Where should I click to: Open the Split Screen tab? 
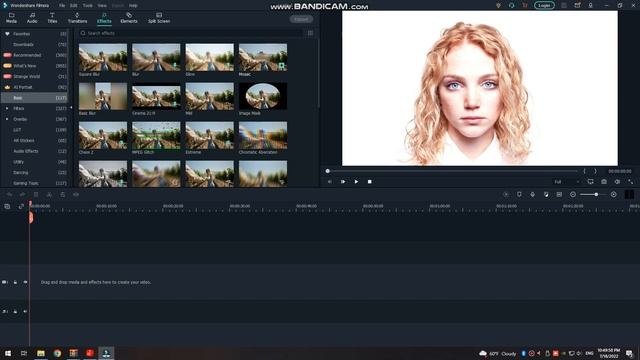(159, 18)
